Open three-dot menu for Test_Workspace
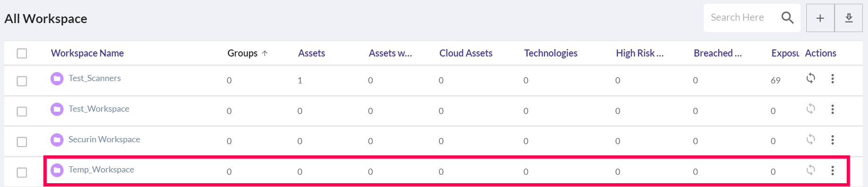Viewport: 868px width, 187px height. point(833,109)
